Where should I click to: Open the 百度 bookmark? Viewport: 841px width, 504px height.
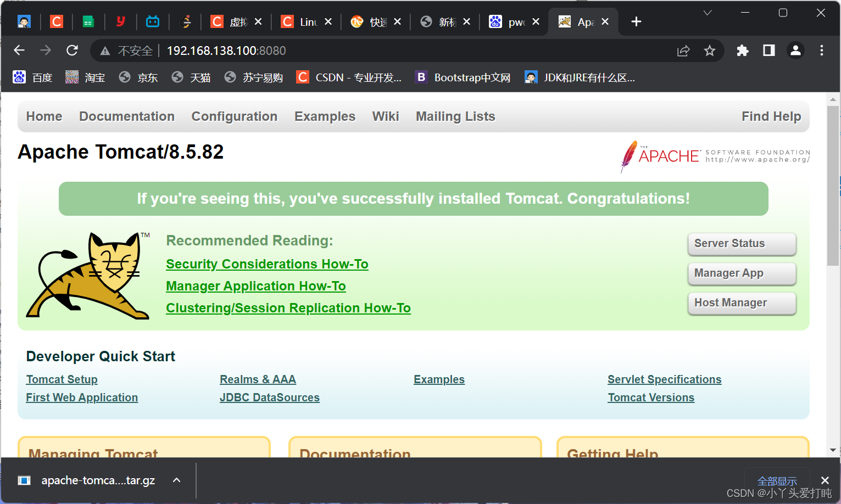(32, 77)
